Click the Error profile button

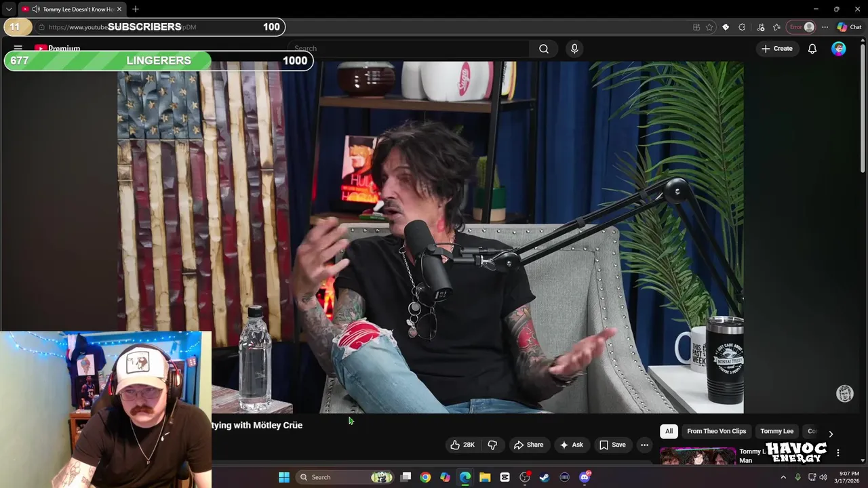coord(802,27)
